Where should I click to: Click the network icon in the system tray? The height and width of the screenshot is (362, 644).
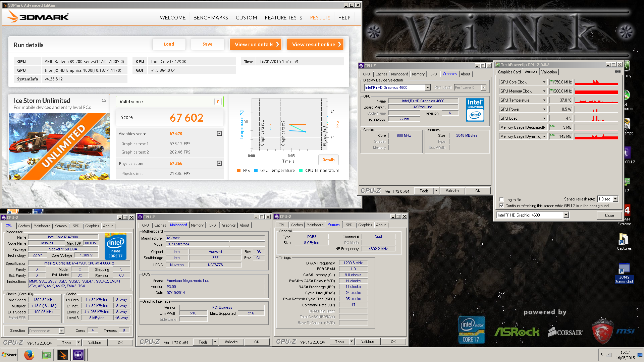coord(608,355)
